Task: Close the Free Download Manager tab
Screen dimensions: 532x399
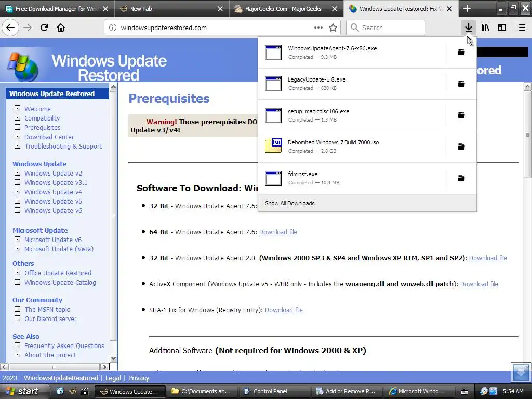Action: pos(105,9)
